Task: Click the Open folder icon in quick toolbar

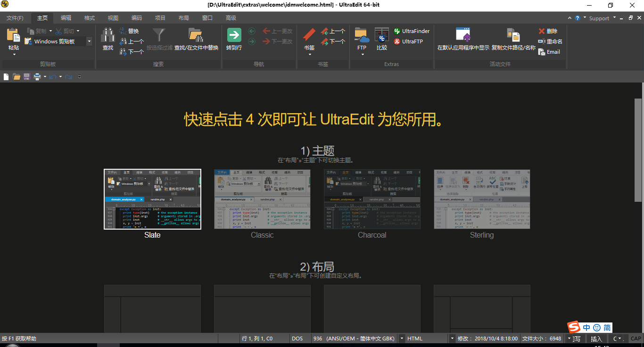Action: point(17,76)
